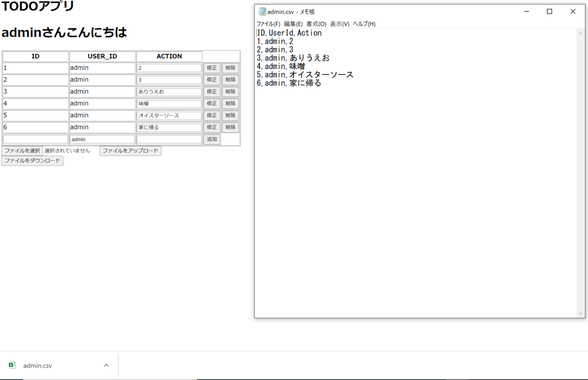The width and height of the screenshot is (588, 380).
Task: Click 修正 for the 家に帰る row
Action: pos(212,127)
